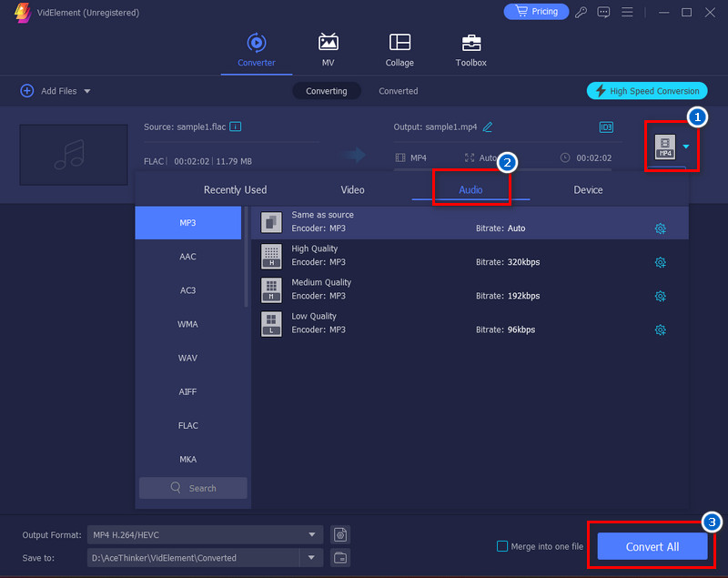Screen dimensions: 728x578
Task: Select the Converting tab
Action: 327,91
